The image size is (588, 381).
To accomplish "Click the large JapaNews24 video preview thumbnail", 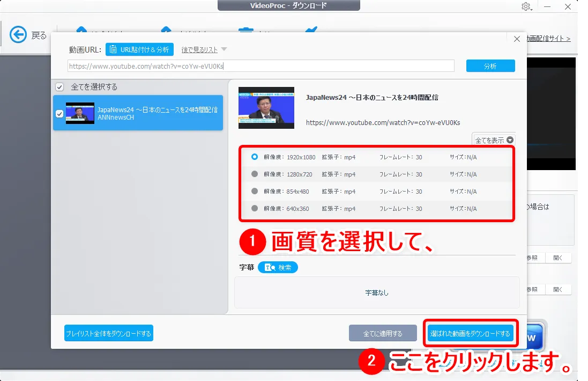I will point(266,108).
